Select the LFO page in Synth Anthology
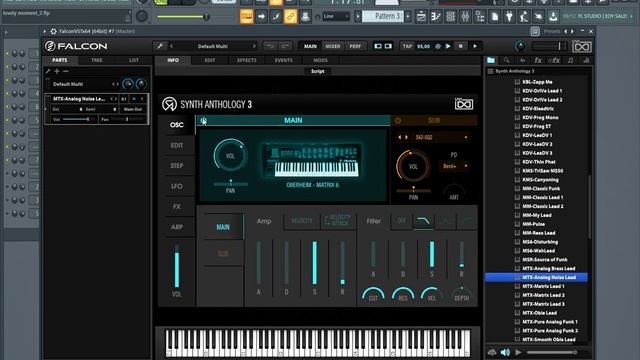 pyautogui.click(x=177, y=186)
